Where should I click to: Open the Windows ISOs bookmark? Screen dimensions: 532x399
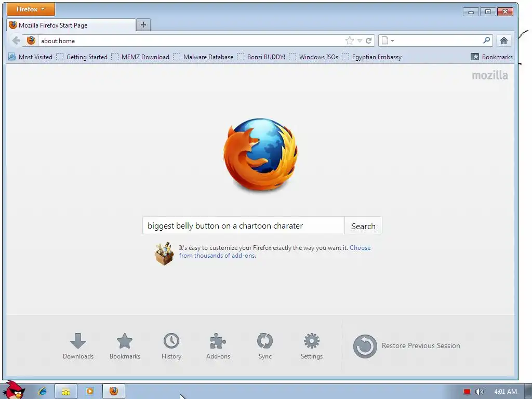click(x=313, y=57)
